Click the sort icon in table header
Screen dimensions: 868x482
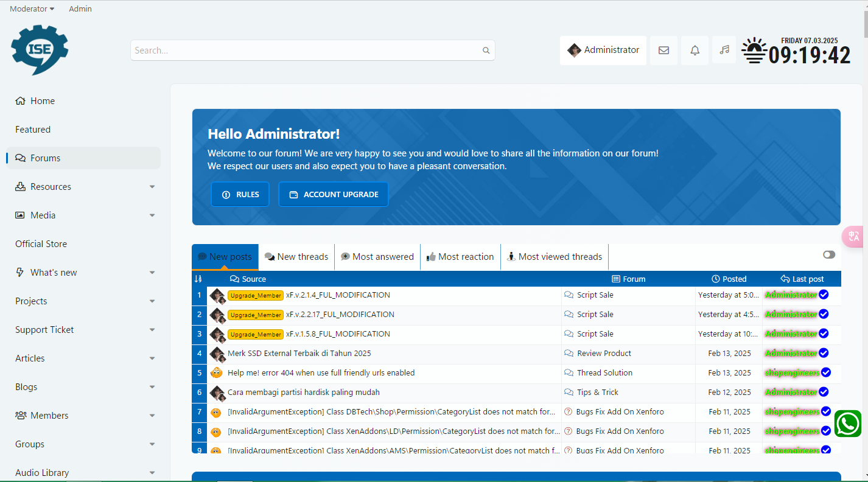coord(198,279)
